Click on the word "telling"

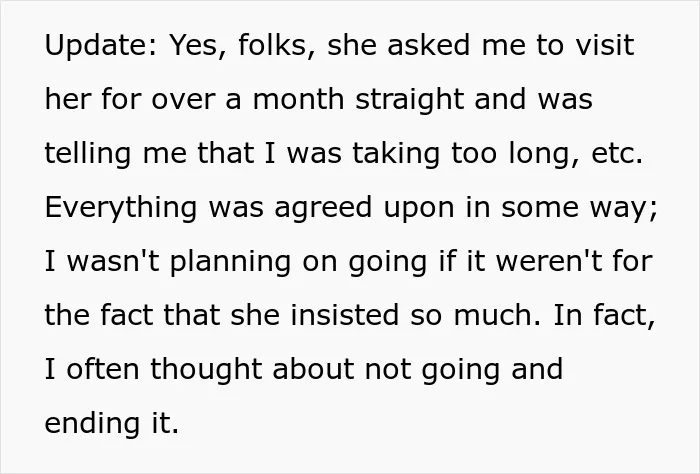click(x=88, y=154)
